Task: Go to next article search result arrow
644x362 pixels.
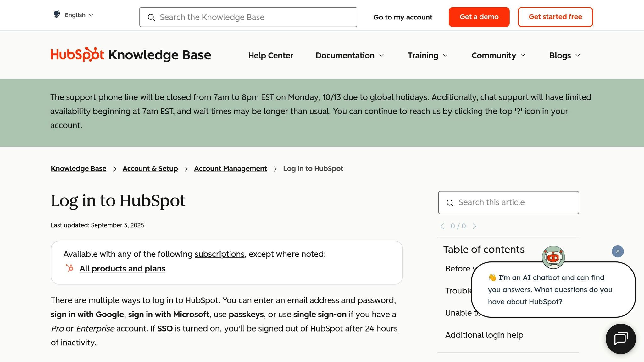Action: click(x=475, y=226)
